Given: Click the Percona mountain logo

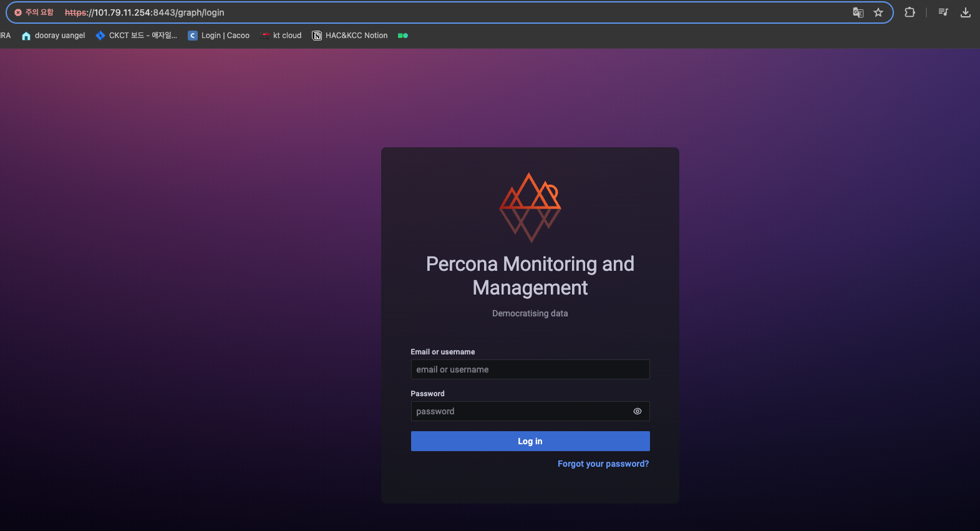Looking at the screenshot, I should pos(530,207).
